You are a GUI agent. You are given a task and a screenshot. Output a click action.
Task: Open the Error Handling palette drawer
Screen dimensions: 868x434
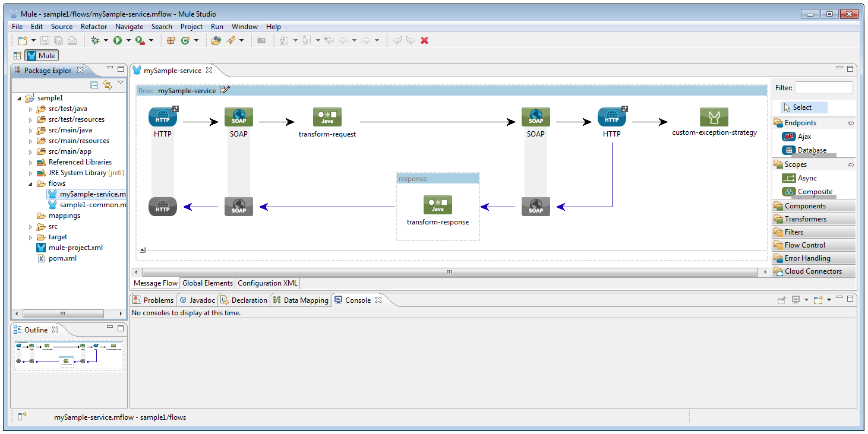813,258
